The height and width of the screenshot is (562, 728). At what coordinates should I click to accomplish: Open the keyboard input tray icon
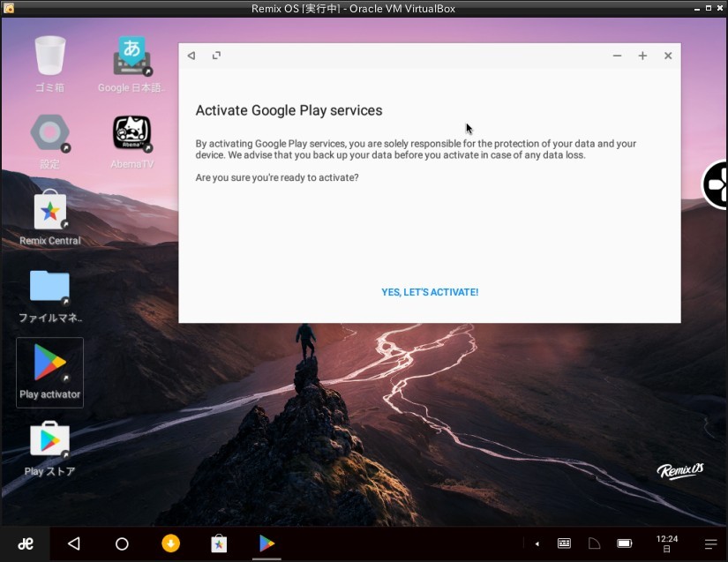[564, 543]
